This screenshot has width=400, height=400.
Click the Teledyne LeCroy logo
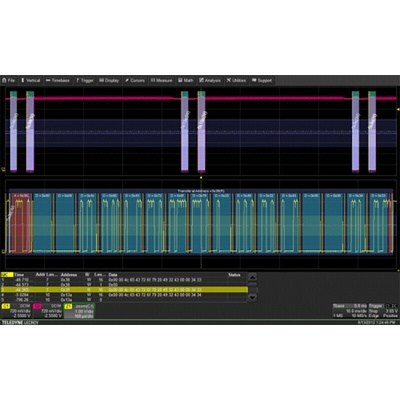coord(20,323)
